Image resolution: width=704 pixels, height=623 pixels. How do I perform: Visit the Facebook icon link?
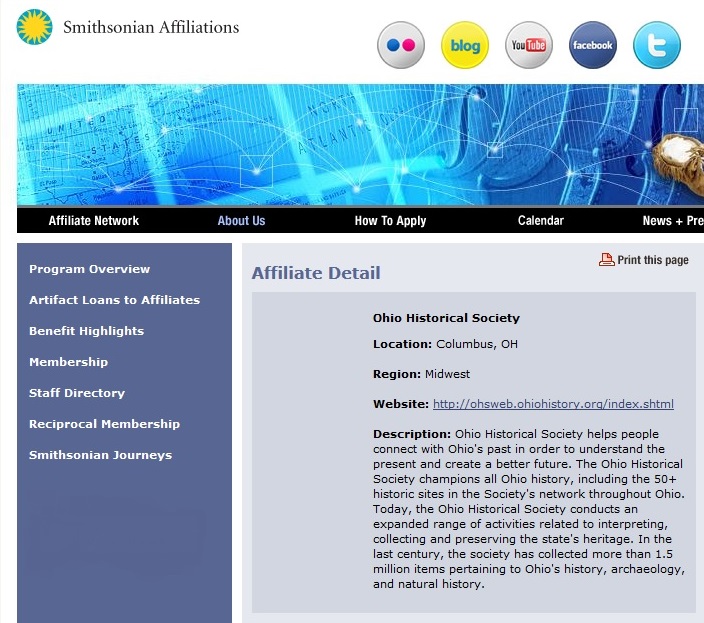[593, 45]
